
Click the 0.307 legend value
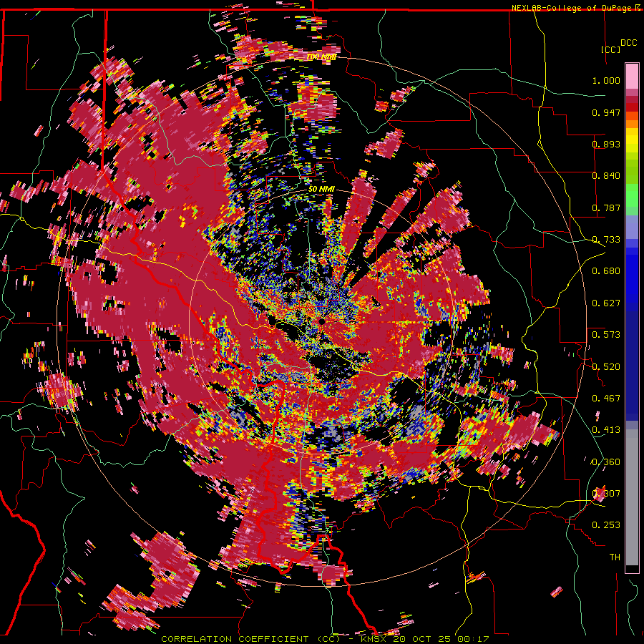coord(606,494)
